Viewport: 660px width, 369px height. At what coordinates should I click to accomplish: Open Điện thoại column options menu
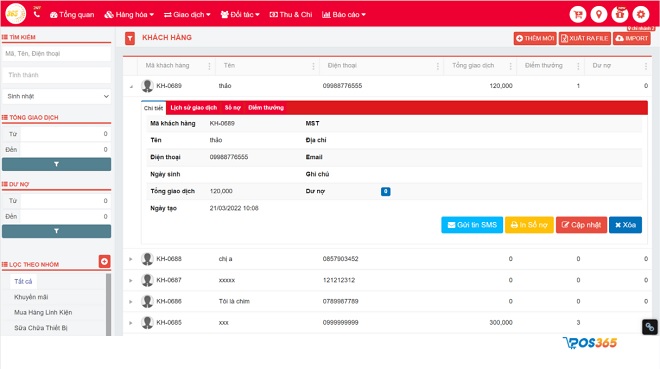coord(438,66)
